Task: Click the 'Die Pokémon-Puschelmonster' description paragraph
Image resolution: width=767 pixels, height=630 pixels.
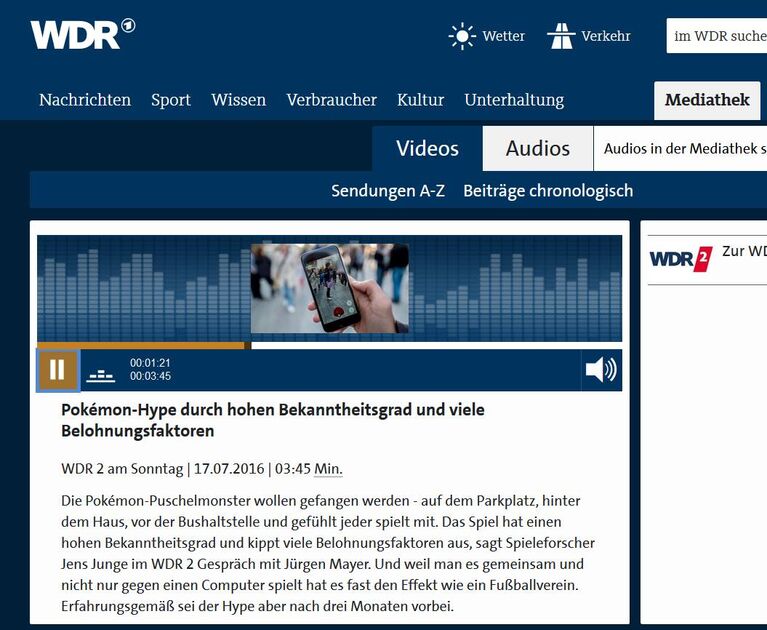Action: coord(328,554)
